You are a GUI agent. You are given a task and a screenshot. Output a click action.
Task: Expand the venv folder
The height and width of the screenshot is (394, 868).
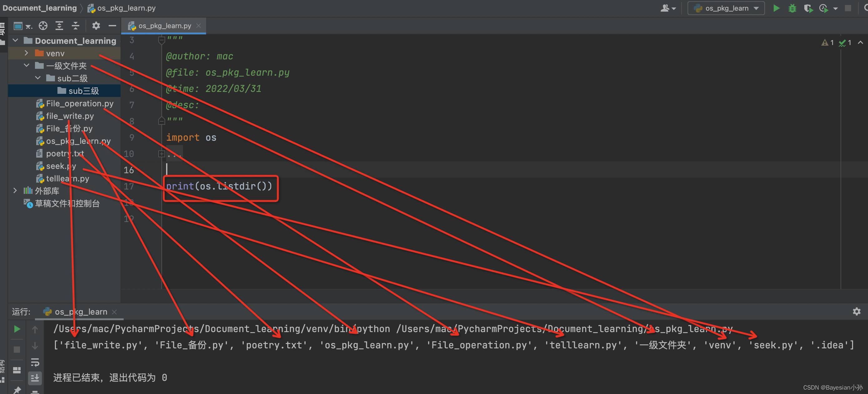point(26,53)
